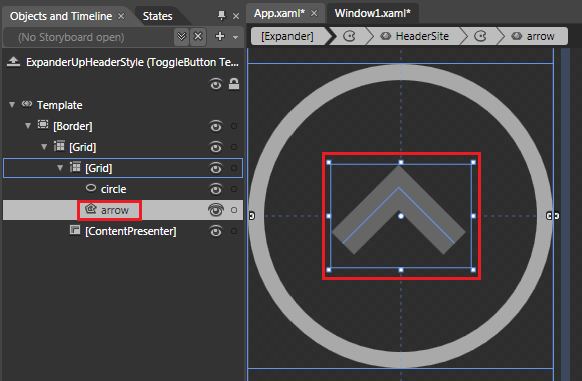Click the return scope up-arrow icon
This screenshot has width=582, height=381.
coord(13,62)
